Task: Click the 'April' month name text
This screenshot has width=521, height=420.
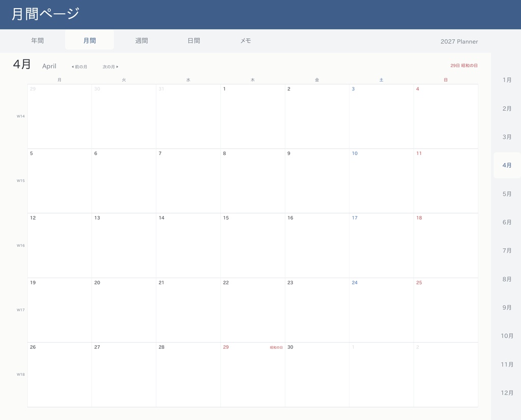Action: pos(49,66)
